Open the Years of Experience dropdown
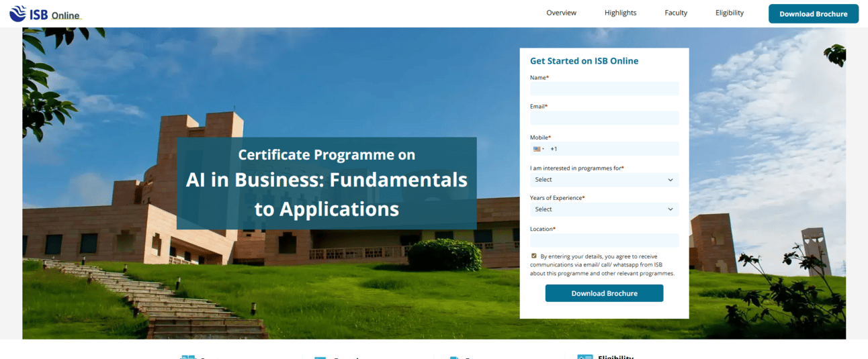Image resolution: width=868 pixels, height=359 pixels. click(605, 209)
